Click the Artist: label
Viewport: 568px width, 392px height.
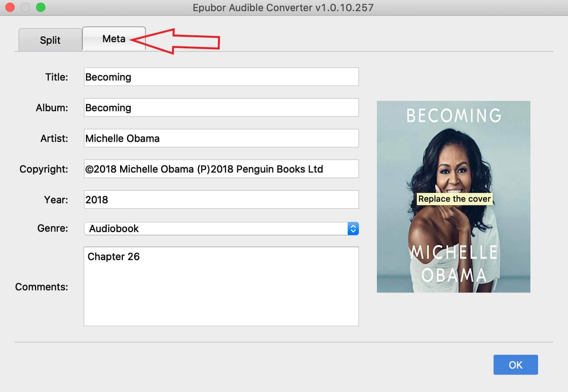click(x=54, y=138)
